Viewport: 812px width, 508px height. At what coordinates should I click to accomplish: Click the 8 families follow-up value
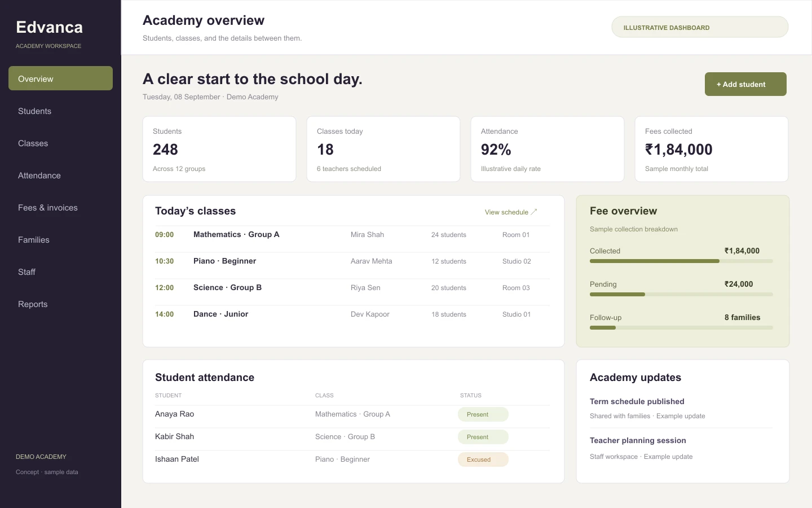pos(742,317)
